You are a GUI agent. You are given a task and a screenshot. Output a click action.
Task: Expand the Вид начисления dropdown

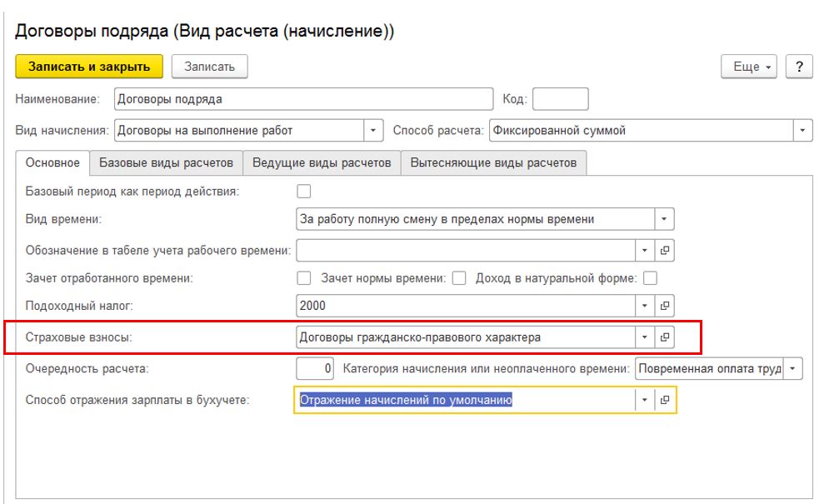pyautogui.click(x=373, y=130)
